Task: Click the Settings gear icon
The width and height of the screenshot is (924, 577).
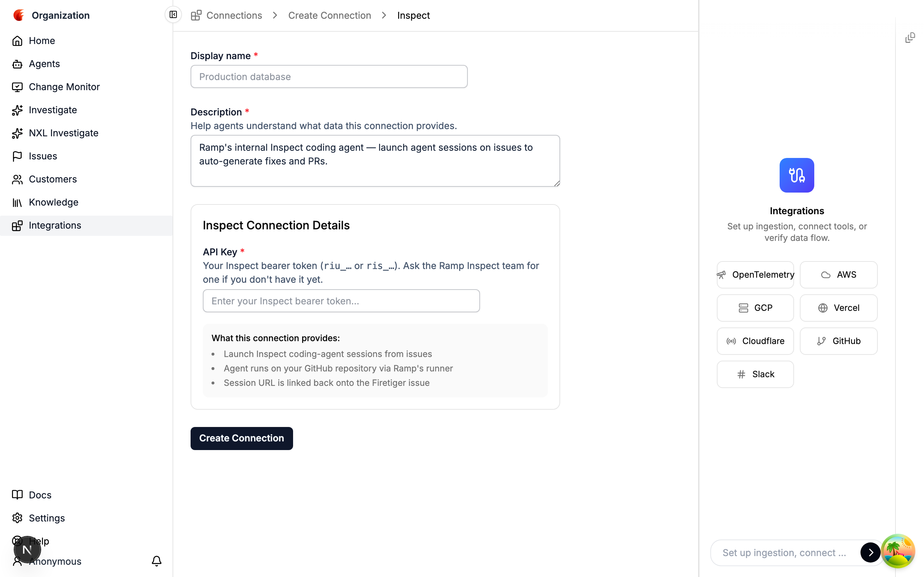Action: (18, 518)
